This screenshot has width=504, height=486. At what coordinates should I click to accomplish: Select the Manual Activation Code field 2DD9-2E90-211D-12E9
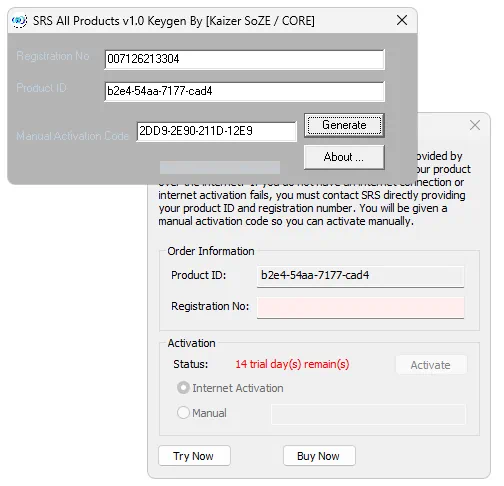pos(216,131)
